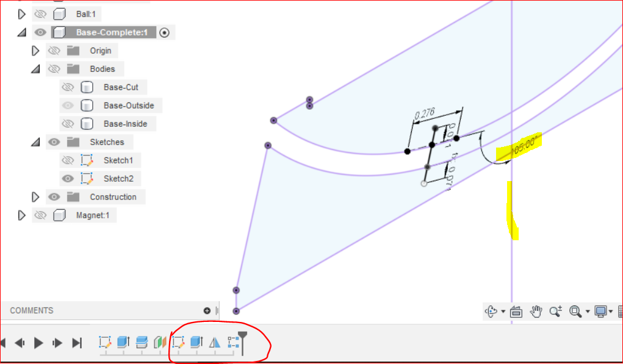Hide the Base-Complete:1 component
The width and height of the screenshot is (623, 364).
click(40, 32)
